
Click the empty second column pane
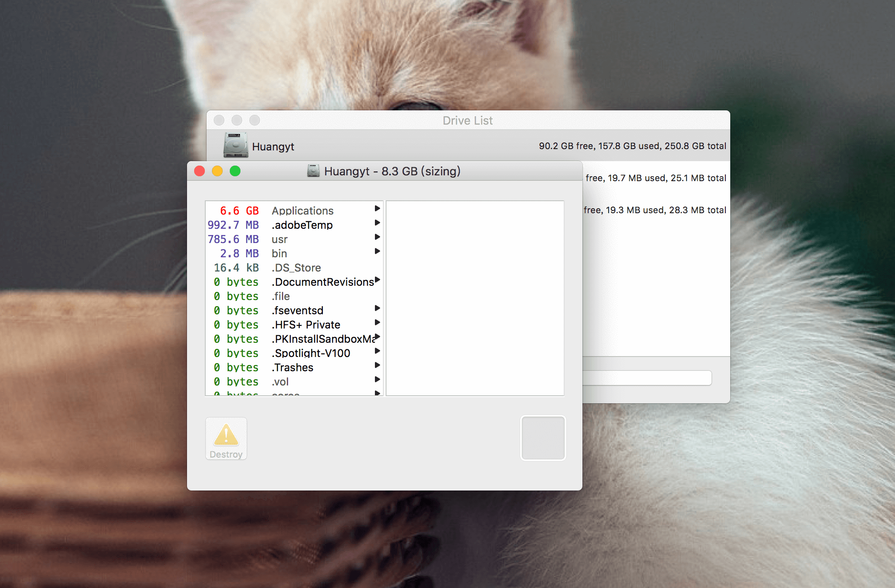point(475,298)
